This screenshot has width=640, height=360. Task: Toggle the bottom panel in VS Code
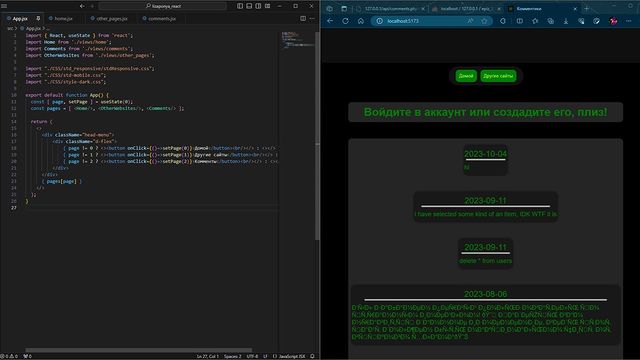[249, 6]
